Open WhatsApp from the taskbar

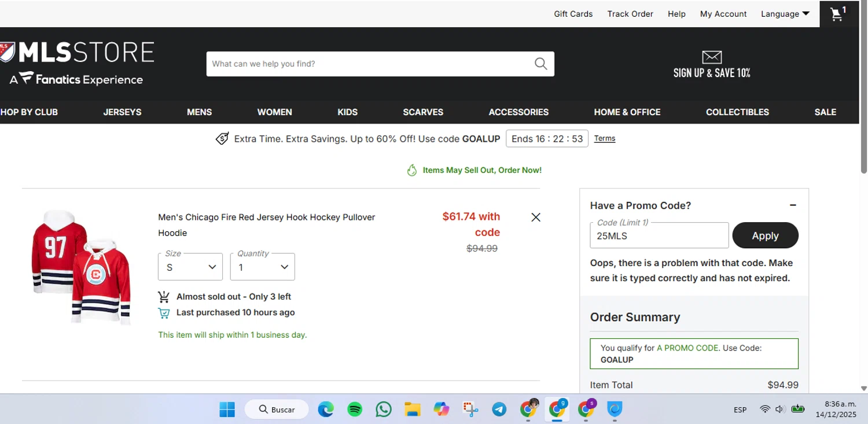pyautogui.click(x=384, y=410)
